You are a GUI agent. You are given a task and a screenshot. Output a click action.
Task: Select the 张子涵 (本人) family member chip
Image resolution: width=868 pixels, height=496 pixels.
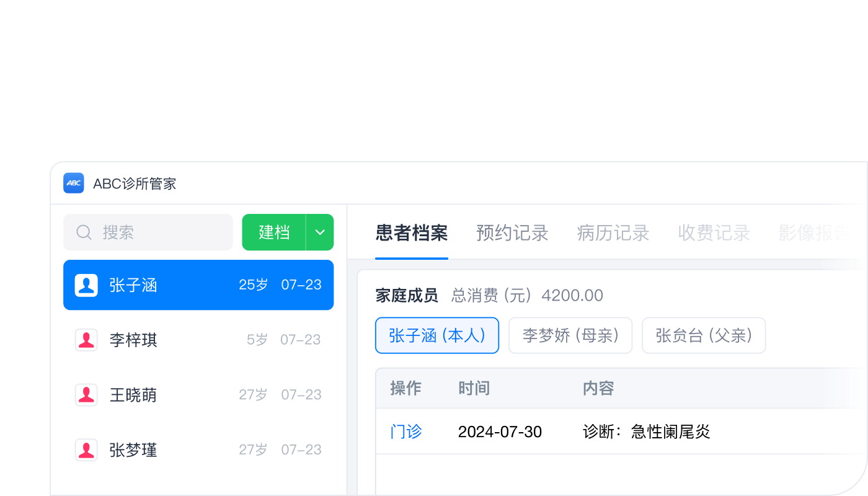[x=436, y=335]
